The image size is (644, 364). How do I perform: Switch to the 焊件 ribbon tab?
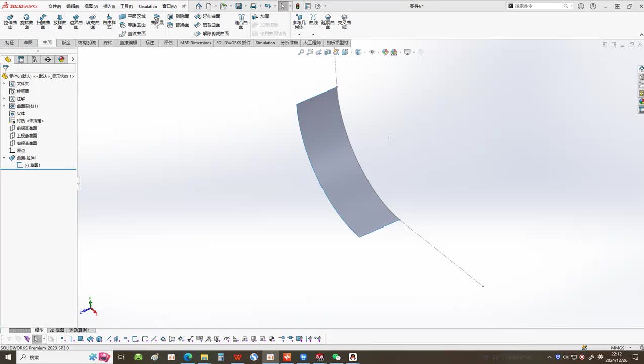point(108,43)
